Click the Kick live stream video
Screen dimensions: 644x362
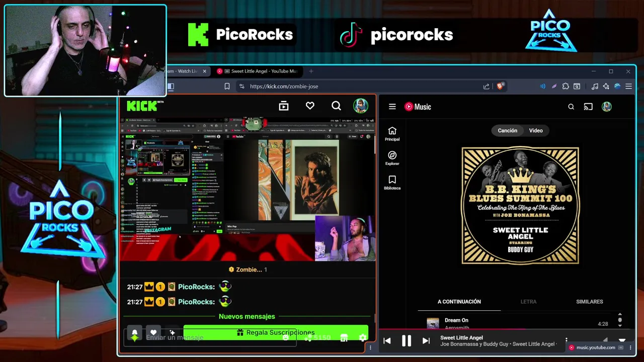click(248, 190)
